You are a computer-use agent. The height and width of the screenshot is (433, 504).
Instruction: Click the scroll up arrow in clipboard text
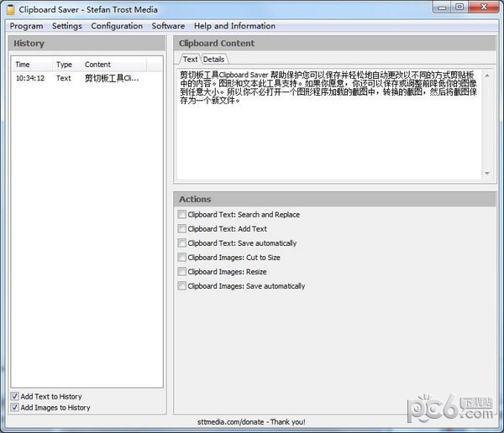pyautogui.click(x=487, y=76)
